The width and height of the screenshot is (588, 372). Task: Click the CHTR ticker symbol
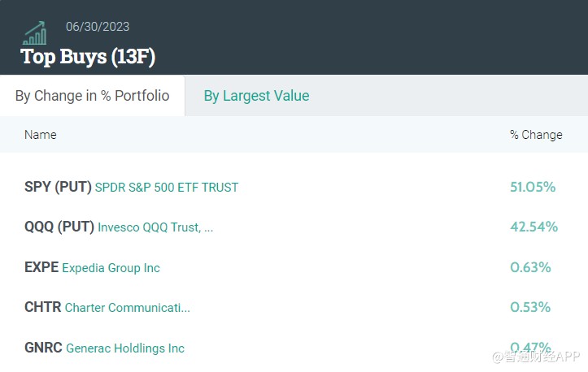coord(42,307)
